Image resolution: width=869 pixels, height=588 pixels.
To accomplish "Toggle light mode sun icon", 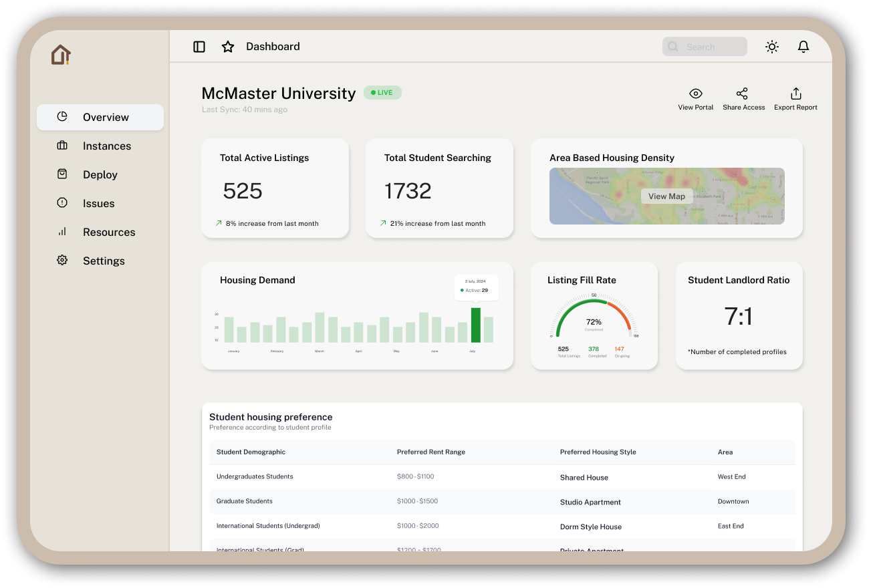I will (772, 47).
